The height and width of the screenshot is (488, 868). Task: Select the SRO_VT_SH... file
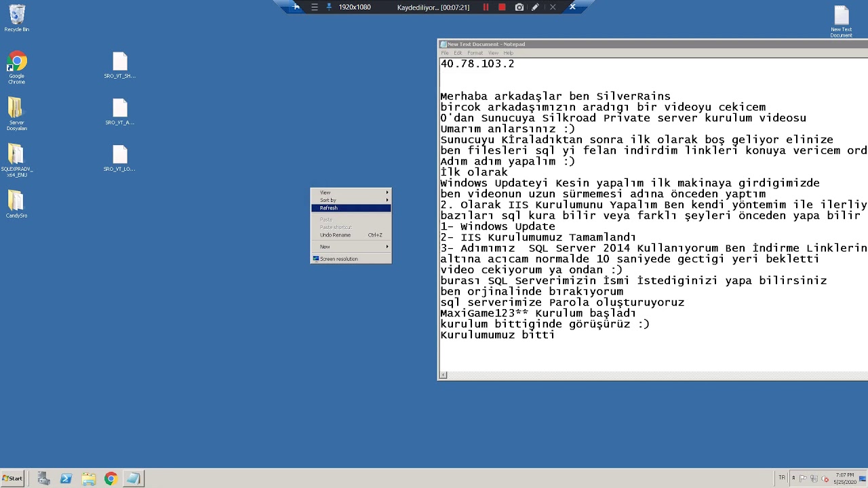pos(120,66)
